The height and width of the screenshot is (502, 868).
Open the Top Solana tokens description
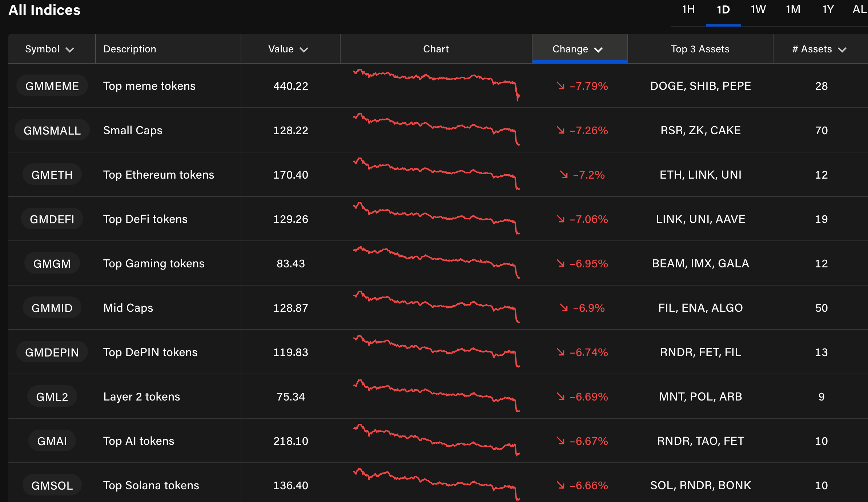coord(151,485)
